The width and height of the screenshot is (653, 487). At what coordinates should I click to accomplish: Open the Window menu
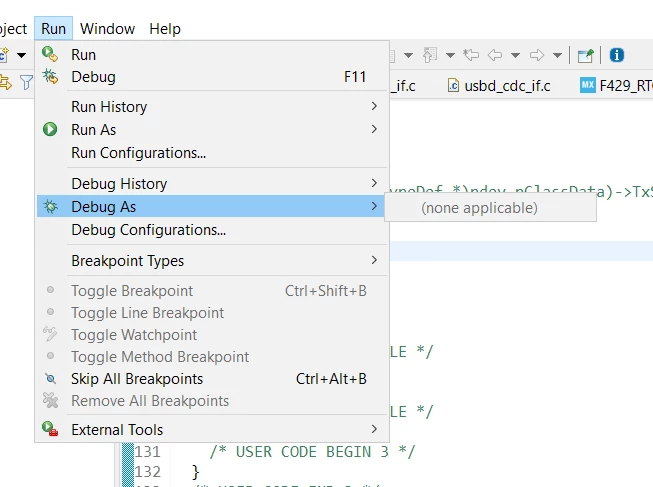(107, 29)
